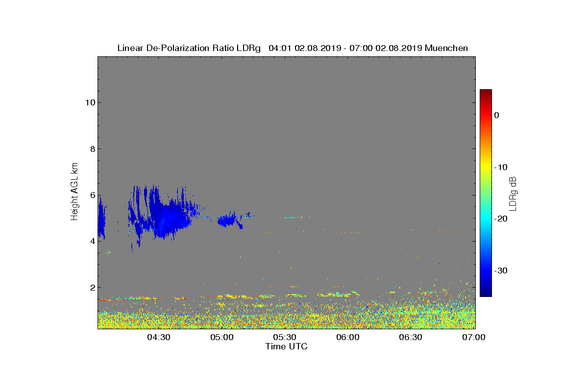Click the 'LDRg dB' colorbar label
The image size is (588, 392).
pos(513,193)
